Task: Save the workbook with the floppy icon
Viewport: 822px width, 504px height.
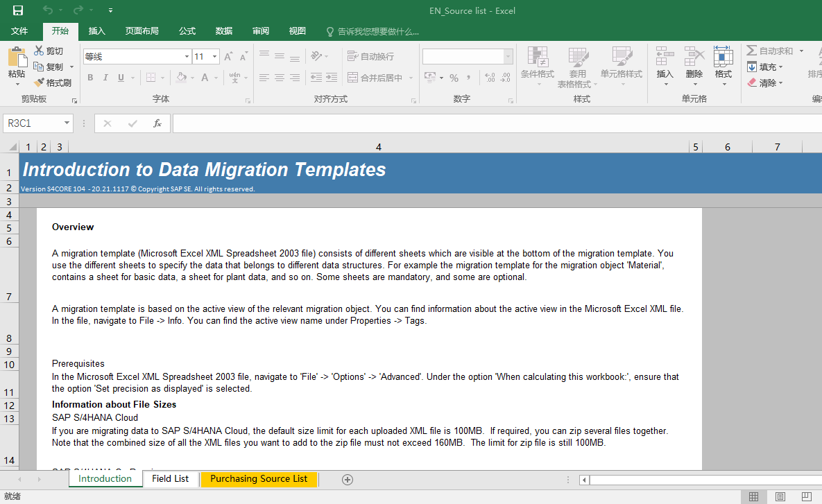Action: pos(18,10)
